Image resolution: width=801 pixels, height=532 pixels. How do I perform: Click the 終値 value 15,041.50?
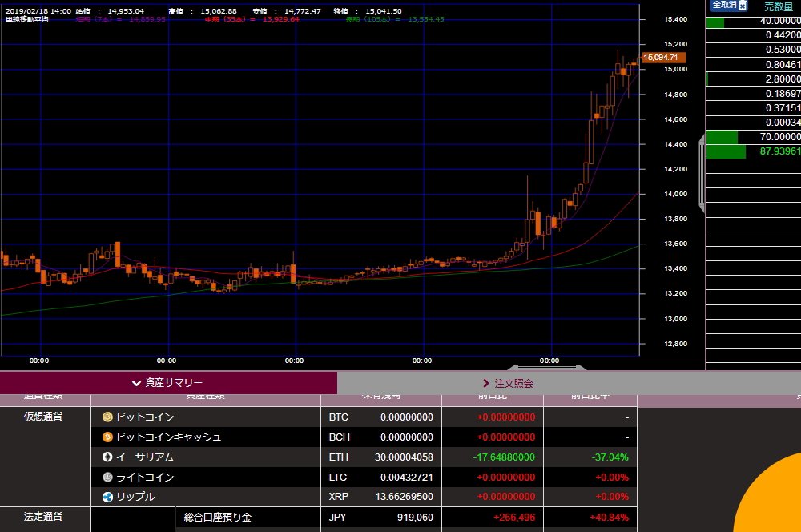tap(384, 10)
